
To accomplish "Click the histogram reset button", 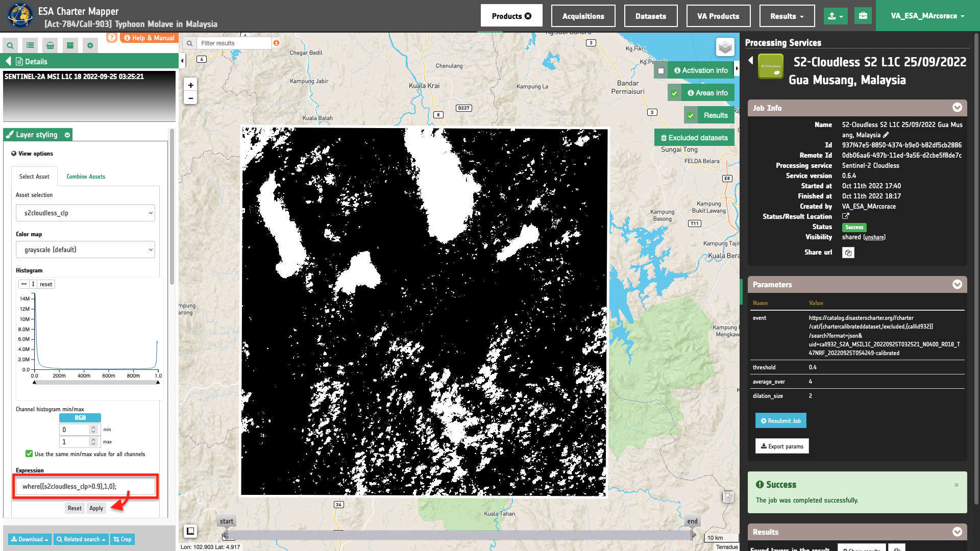I will pos(46,284).
